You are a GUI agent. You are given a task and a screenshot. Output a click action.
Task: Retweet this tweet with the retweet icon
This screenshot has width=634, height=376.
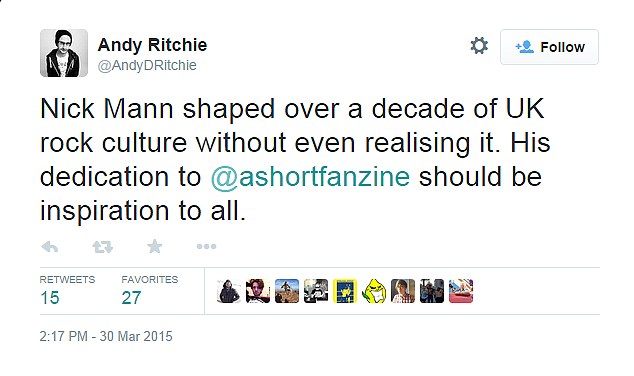(102, 247)
